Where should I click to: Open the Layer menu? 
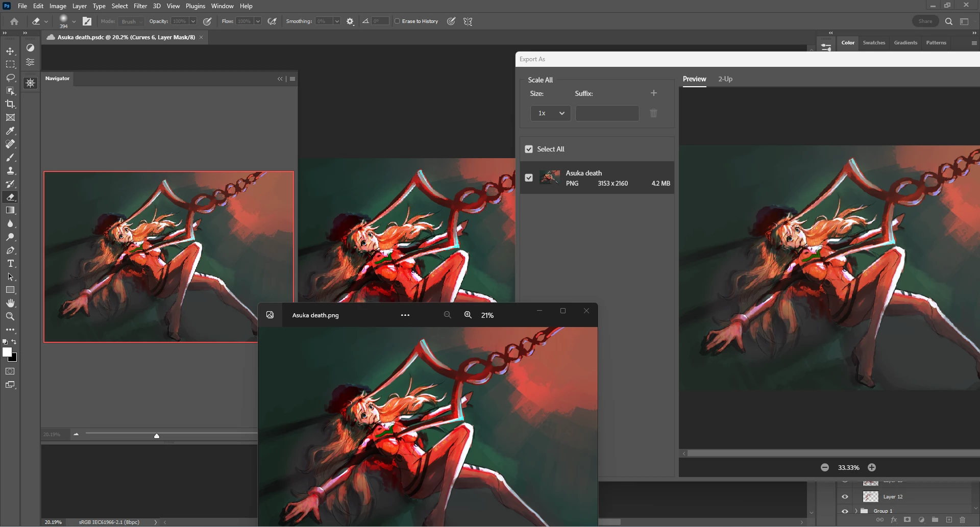coord(79,6)
